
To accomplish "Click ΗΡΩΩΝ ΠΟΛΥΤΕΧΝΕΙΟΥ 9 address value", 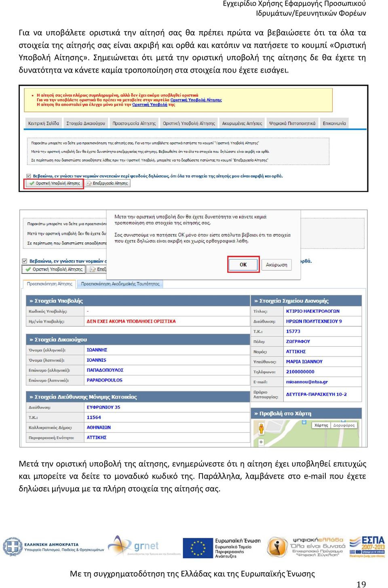I will click(x=314, y=321).
